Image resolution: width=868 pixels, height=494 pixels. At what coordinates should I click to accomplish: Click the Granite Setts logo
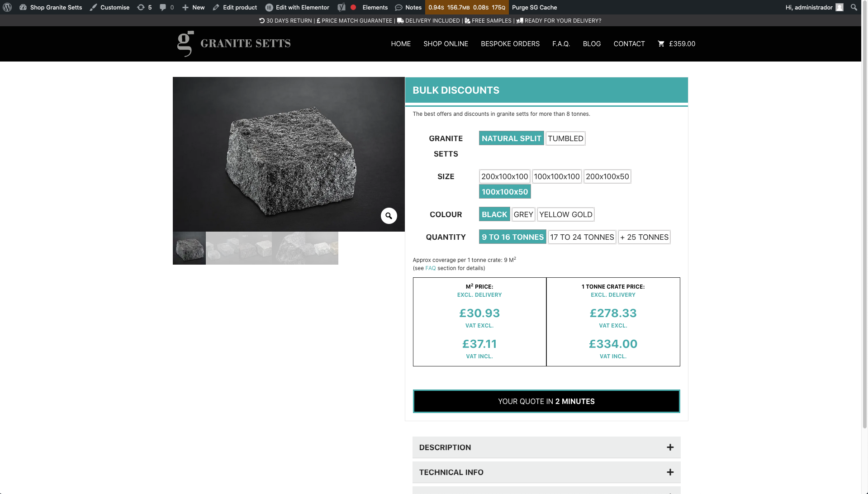[234, 43]
